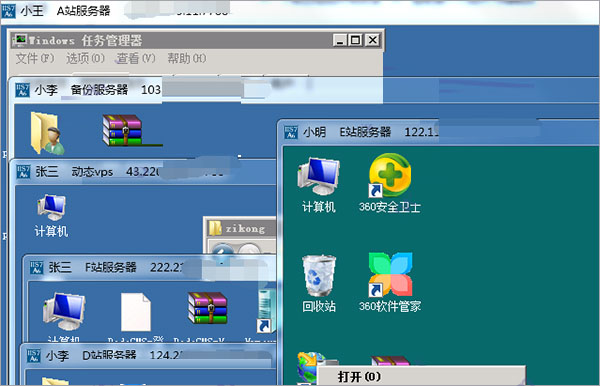Select the blank document icon in the F站服务器 window
This screenshot has width=600, height=386.
(136, 312)
